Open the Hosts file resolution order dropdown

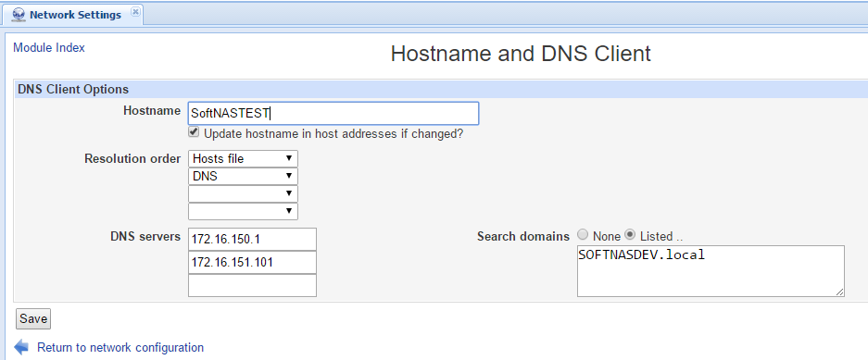243,158
